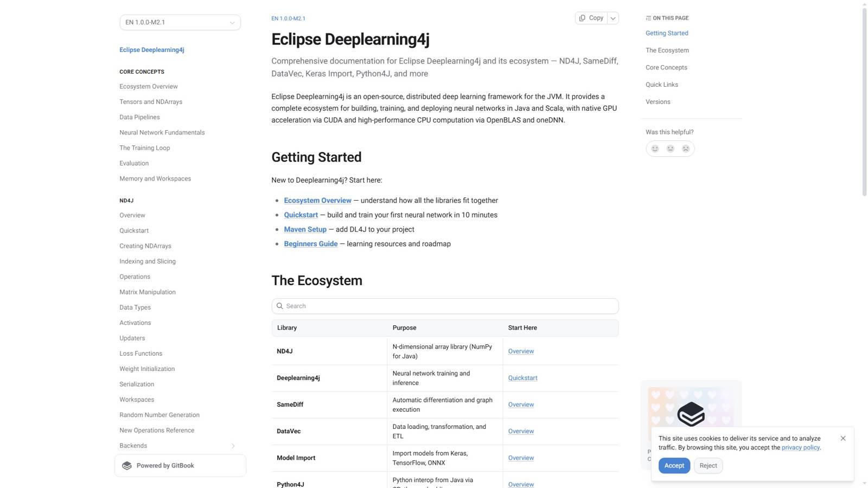The image size is (868, 488).
Task: Open Data Types in the sidebar
Action: pyautogui.click(x=135, y=307)
